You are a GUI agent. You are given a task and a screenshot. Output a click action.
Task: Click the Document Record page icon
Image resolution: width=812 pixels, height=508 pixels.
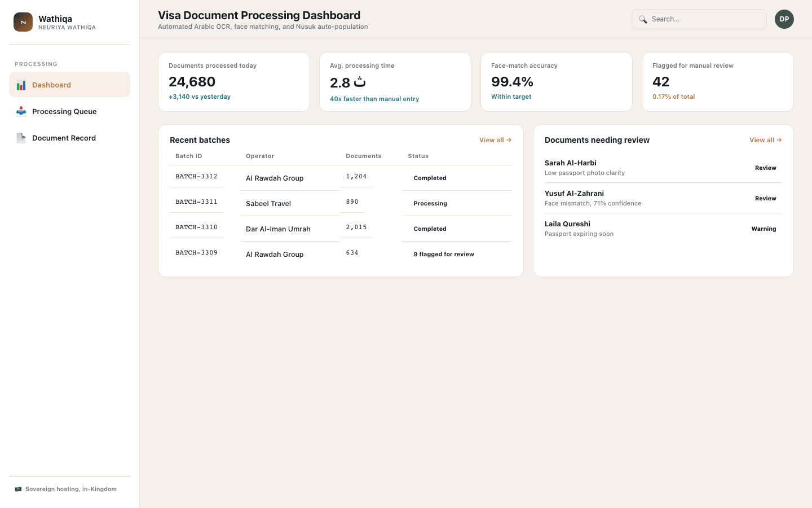click(21, 138)
